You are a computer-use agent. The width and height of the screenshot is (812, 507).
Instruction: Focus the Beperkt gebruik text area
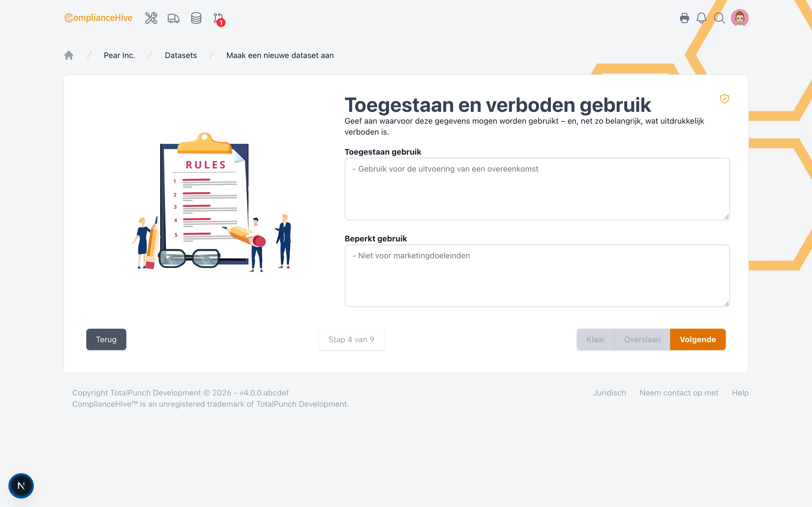[x=537, y=276]
